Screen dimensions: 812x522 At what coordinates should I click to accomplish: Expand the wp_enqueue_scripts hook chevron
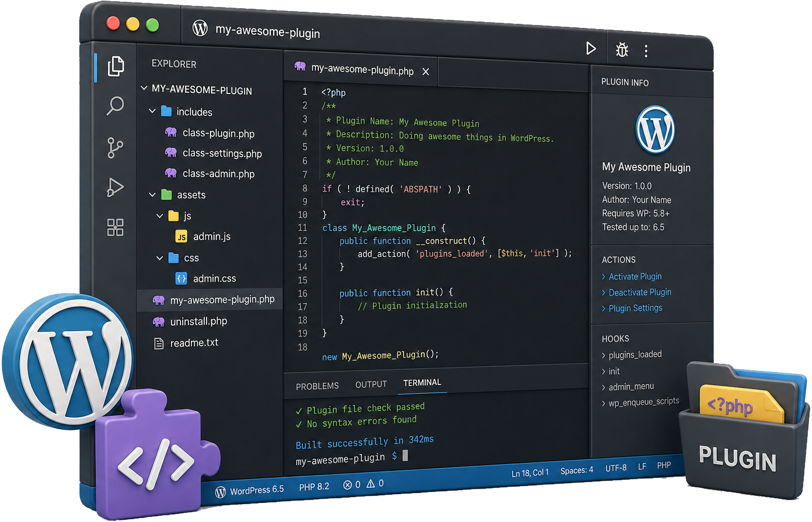coord(604,404)
